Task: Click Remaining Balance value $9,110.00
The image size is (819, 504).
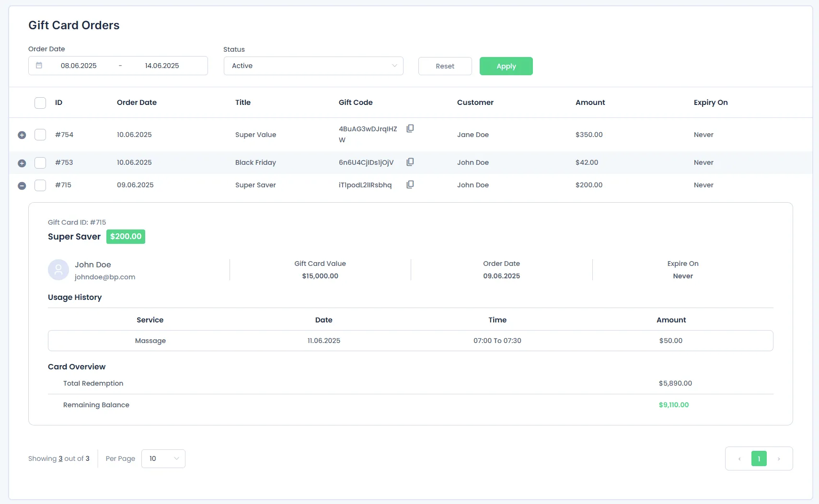Action: pyautogui.click(x=674, y=405)
